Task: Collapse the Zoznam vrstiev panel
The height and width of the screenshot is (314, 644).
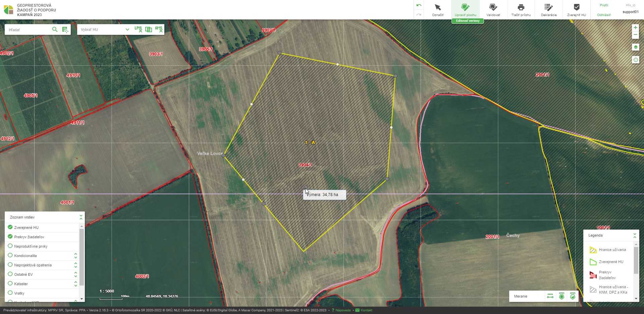Action: (81, 217)
